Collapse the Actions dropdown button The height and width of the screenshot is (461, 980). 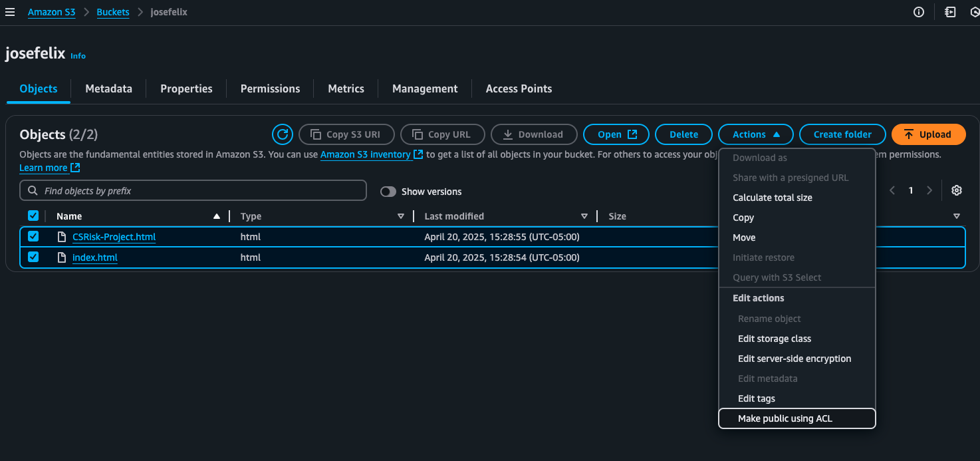point(756,134)
